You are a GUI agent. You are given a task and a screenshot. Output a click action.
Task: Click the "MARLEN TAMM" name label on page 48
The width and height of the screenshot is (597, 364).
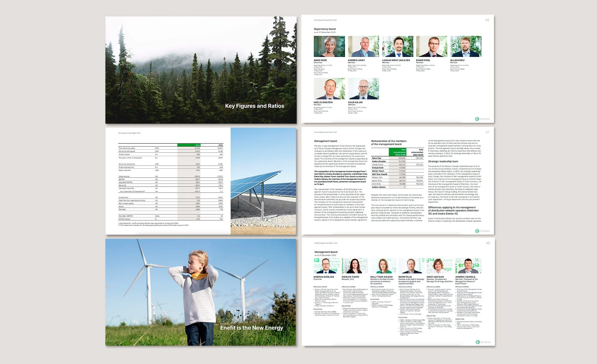point(350,277)
